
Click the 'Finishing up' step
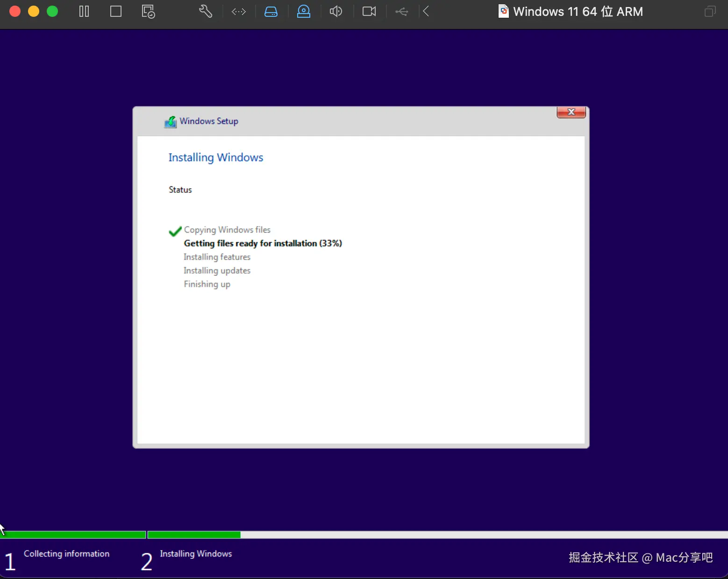(207, 284)
